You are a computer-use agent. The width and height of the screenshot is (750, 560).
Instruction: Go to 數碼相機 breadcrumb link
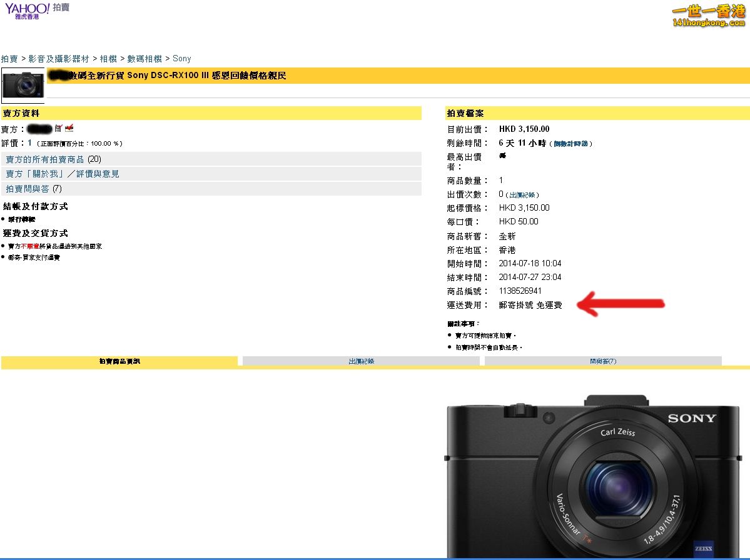point(144,59)
